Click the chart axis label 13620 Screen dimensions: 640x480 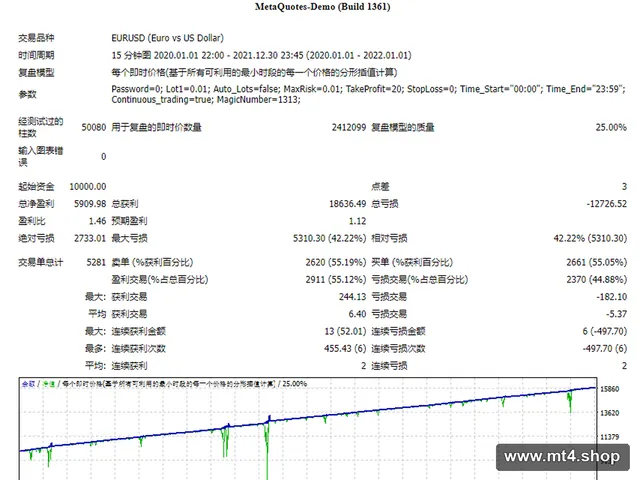click(609, 413)
